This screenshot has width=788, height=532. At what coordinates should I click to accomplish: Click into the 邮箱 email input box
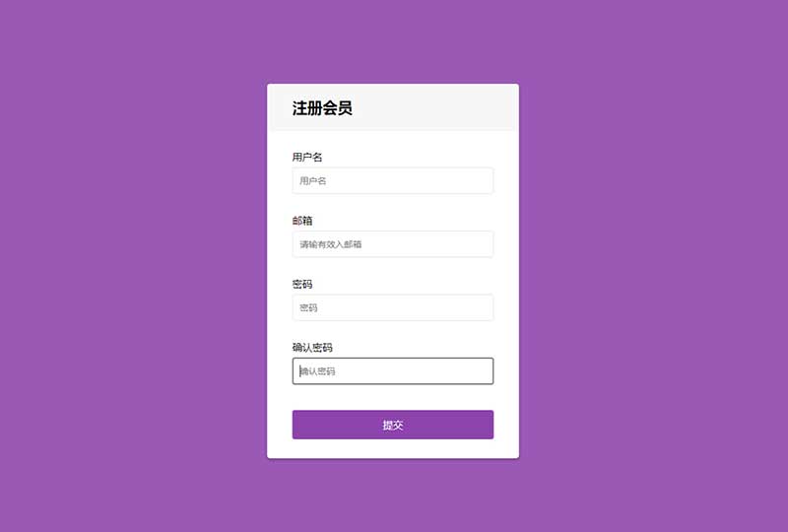point(392,244)
